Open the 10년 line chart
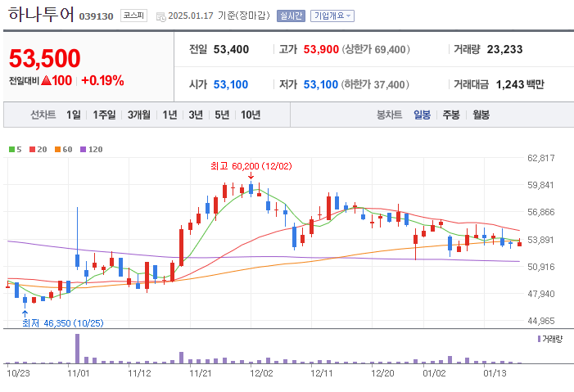The height and width of the screenshot is (392, 574). 251,115
